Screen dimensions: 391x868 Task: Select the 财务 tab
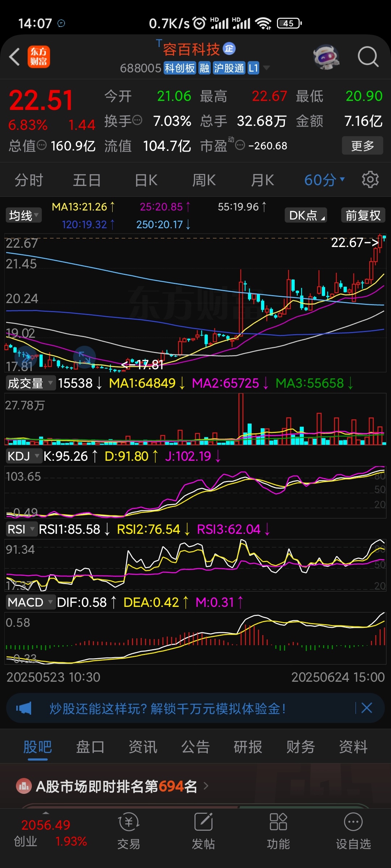(300, 747)
